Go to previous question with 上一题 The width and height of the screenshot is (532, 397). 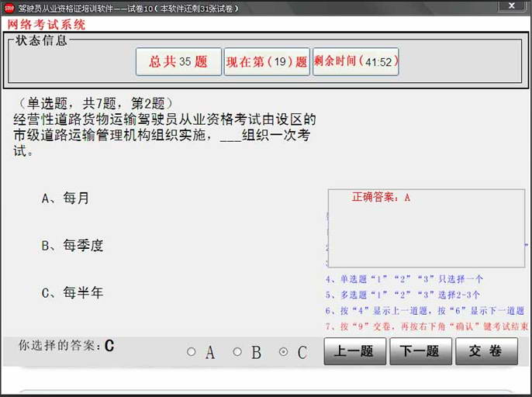coord(354,351)
